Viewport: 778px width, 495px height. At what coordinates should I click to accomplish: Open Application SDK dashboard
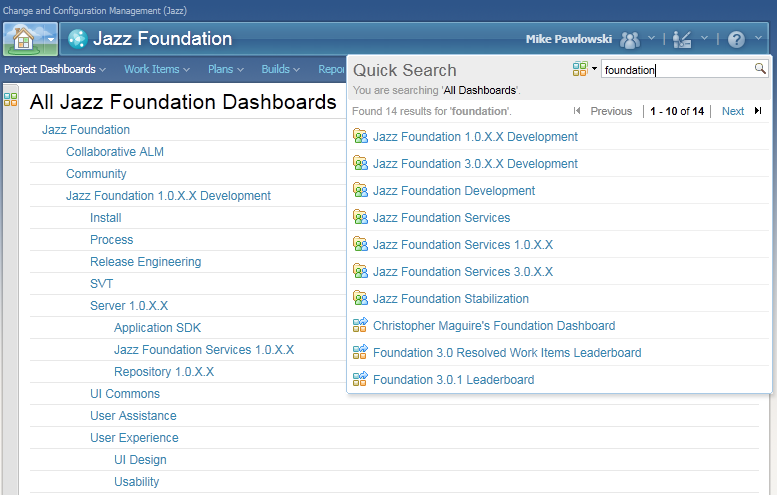click(157, 328)
